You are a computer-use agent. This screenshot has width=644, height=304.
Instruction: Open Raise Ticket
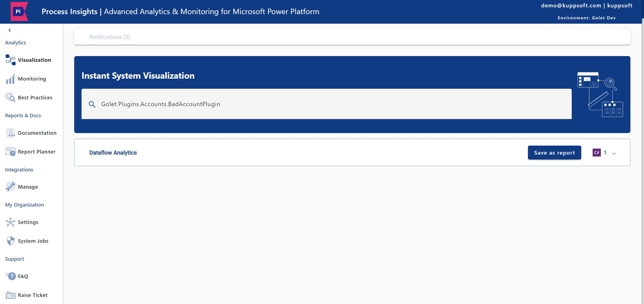tap(33, 295)
